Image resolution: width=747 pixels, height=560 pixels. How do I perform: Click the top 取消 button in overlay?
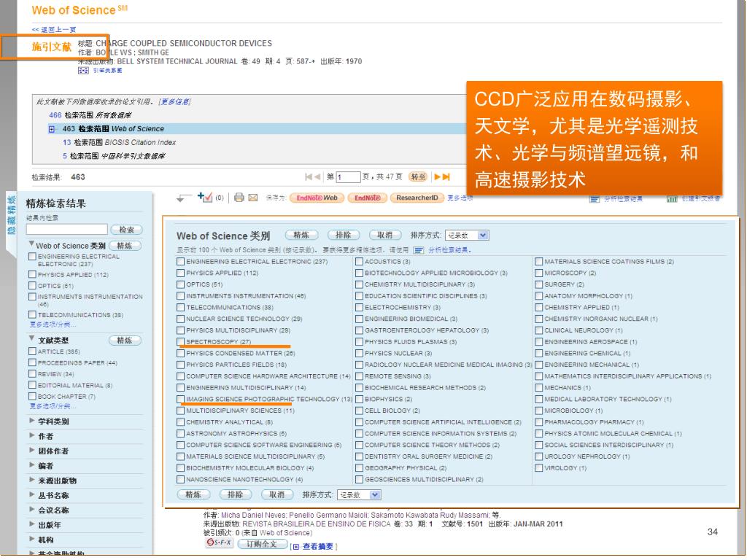click(385, 235)
